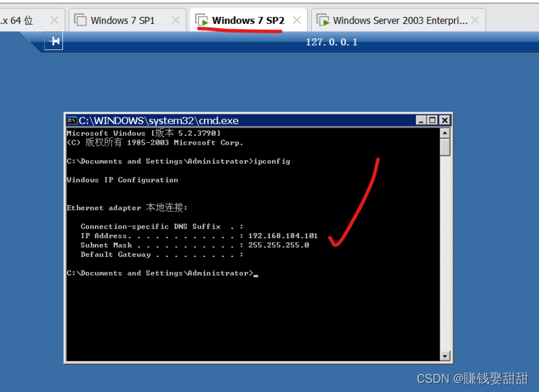Click the pin icon on connection bar
Viewport: 539px width, 392px height.
[54, 42]
